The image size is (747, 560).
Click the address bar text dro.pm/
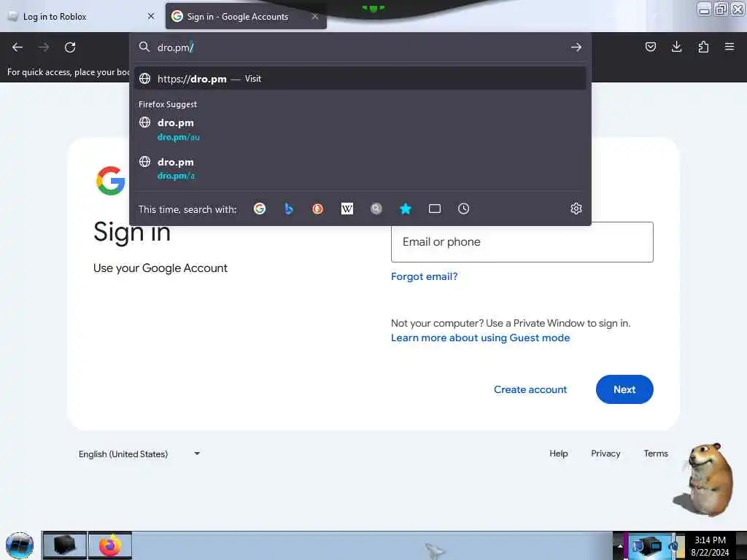click(x=175, y=47)
